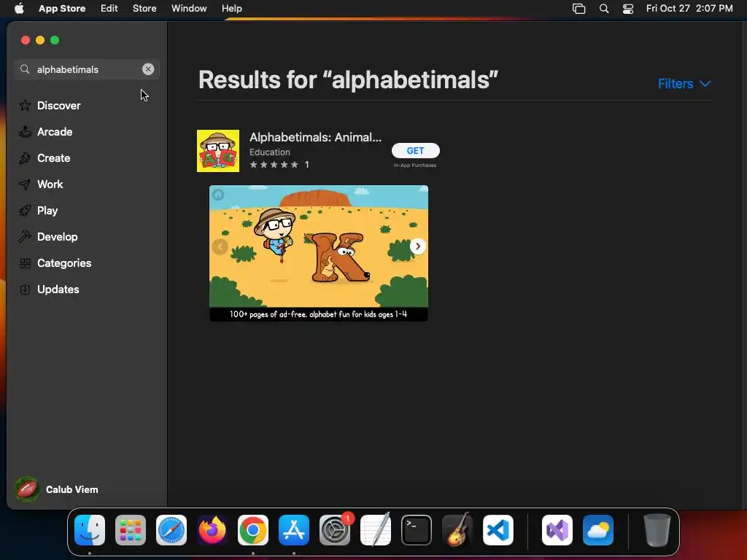
Task: Open Spotlight search in menu bar
Action: [603, 9]
